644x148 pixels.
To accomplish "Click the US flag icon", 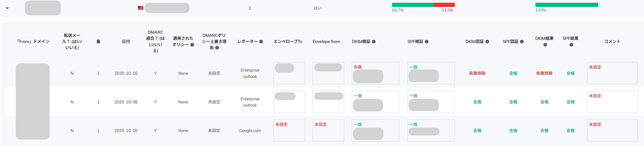I will [141, 8].
